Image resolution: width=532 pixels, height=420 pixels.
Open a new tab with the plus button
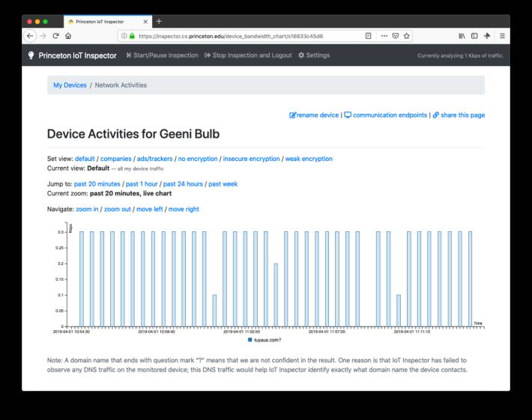158,22
